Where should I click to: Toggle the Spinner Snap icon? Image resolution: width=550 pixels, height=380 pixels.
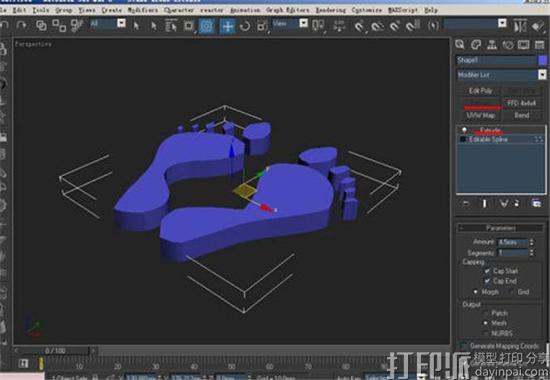pos(413,25)
